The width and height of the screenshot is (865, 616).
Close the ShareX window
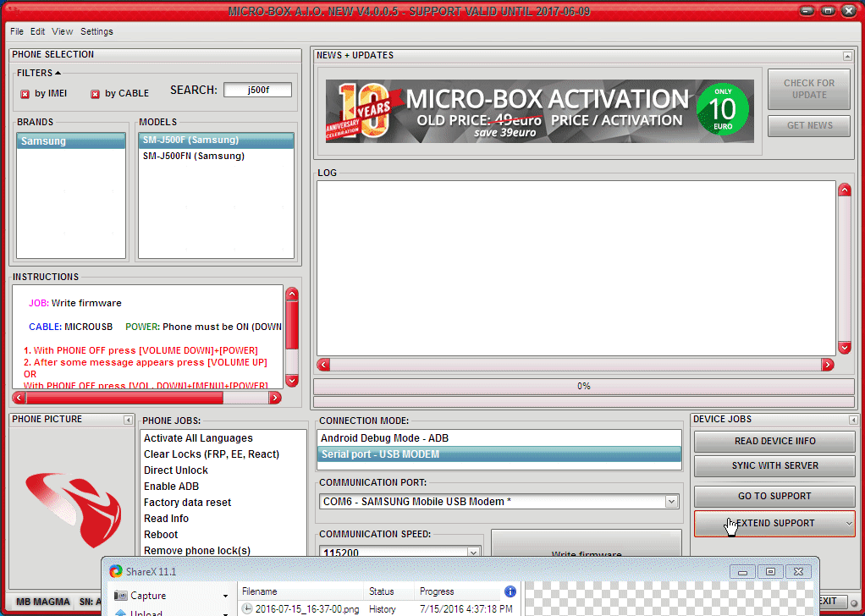(798, 571)
